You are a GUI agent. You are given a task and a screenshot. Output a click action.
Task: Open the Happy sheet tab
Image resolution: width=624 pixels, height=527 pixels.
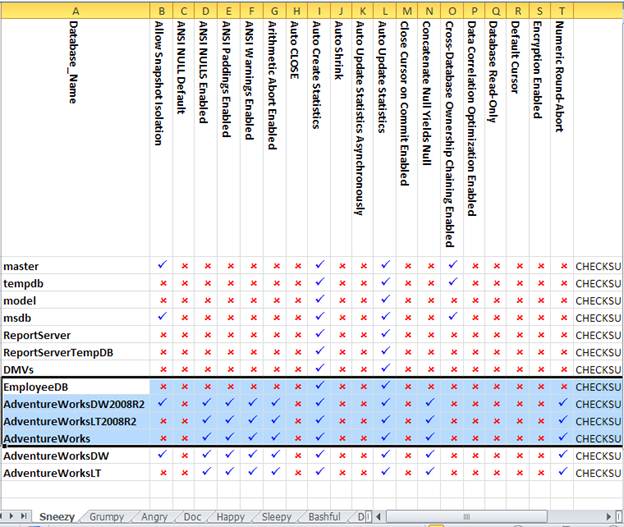[230, 517]
